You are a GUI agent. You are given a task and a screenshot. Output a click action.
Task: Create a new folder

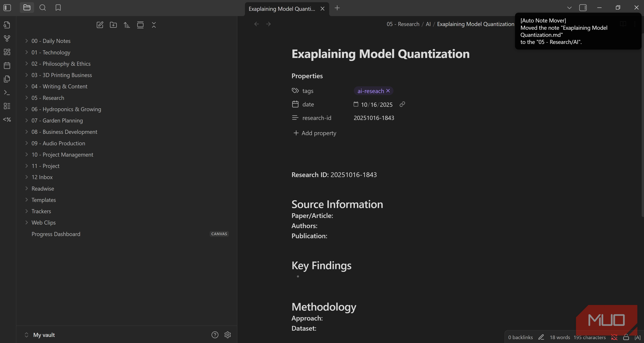113,25
